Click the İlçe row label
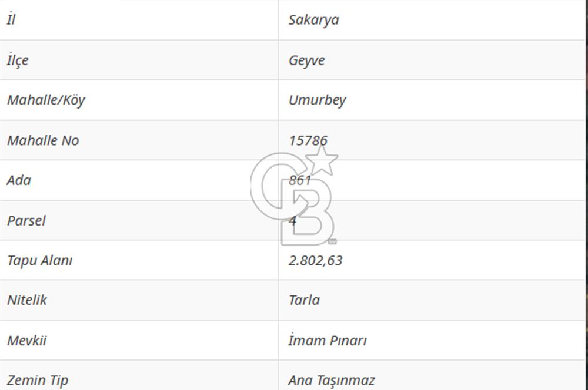 [x=18, y=60]
